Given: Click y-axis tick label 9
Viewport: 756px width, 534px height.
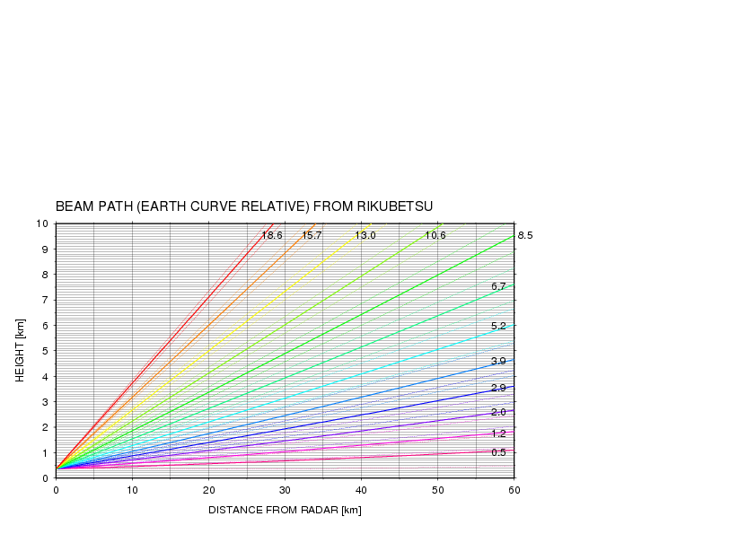Looking at the screenshot, I should point(45,249).
